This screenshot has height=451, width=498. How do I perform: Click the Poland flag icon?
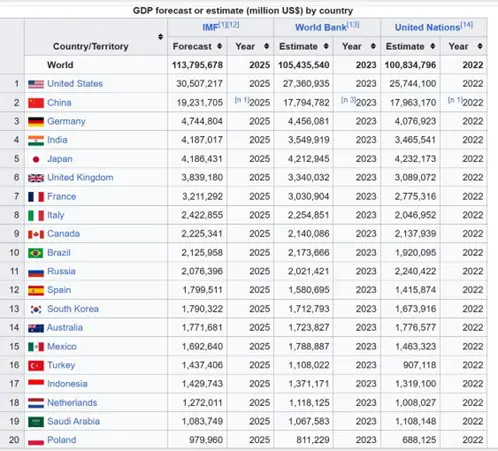[x=36, y=441]
